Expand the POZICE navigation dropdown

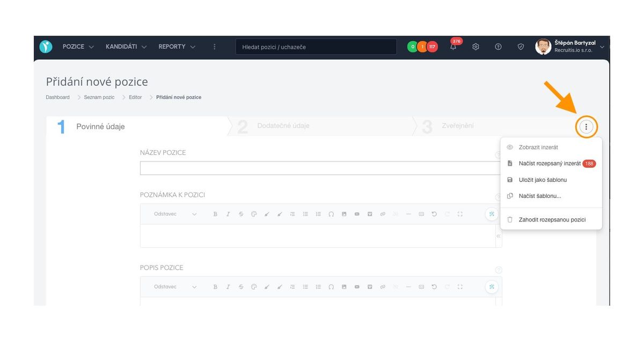pyautogui.click(x=78, y=47)
